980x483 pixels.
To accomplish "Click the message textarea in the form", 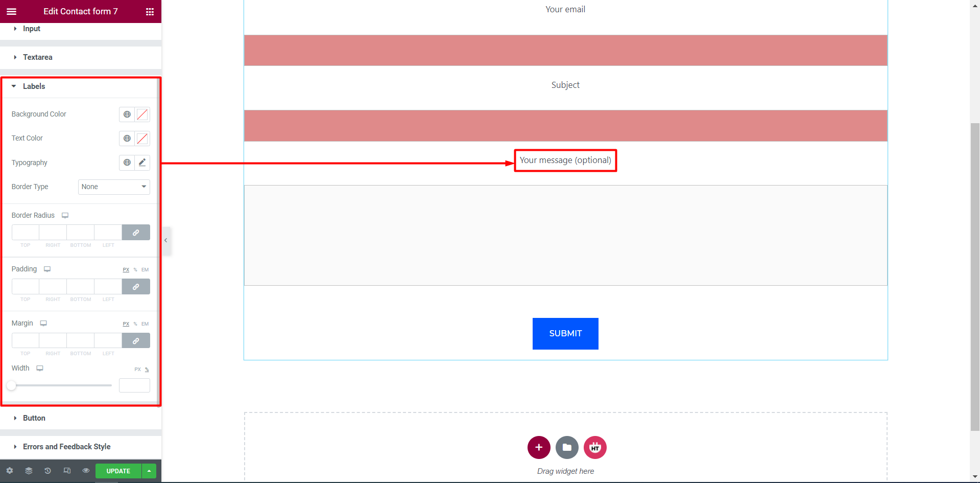I will click(x=565, y=235).
